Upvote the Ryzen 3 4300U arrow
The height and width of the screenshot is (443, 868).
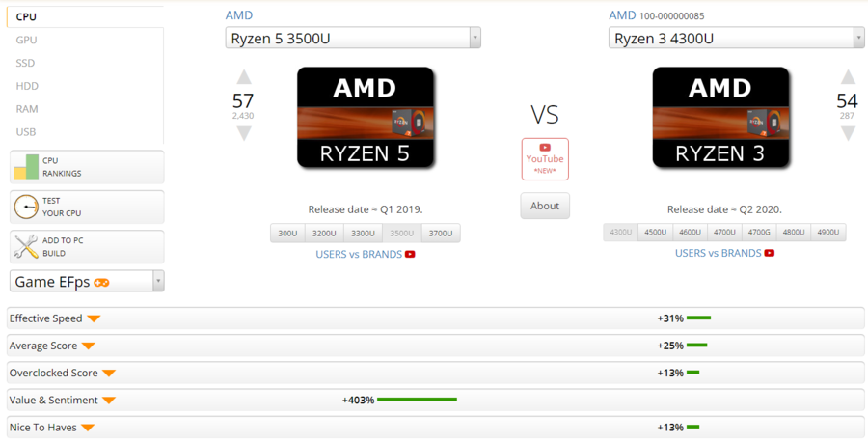(x=848, y=76)
